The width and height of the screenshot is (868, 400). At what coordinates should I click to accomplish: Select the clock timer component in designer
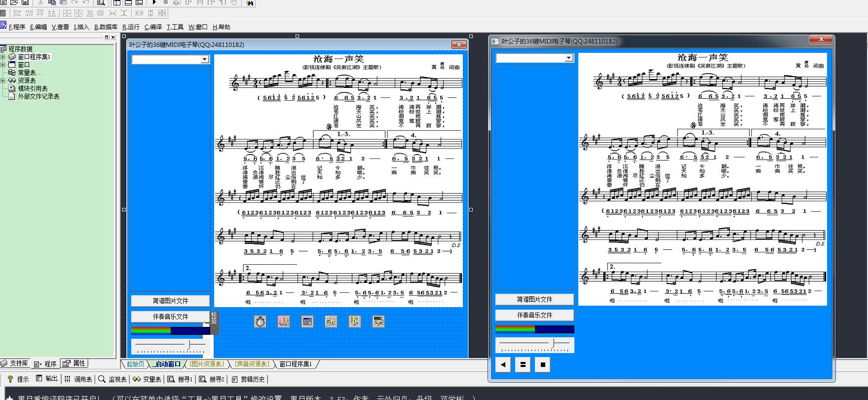[260, 322]
